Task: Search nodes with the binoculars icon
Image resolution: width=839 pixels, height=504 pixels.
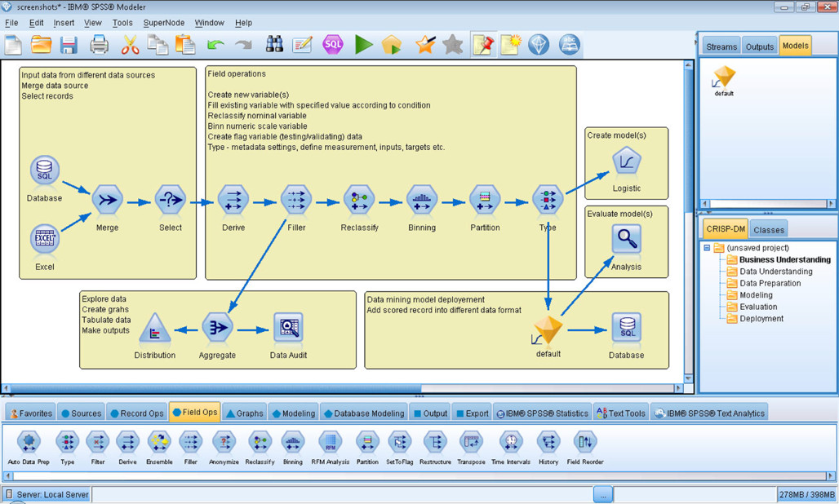Action: [x=274, y=44]
